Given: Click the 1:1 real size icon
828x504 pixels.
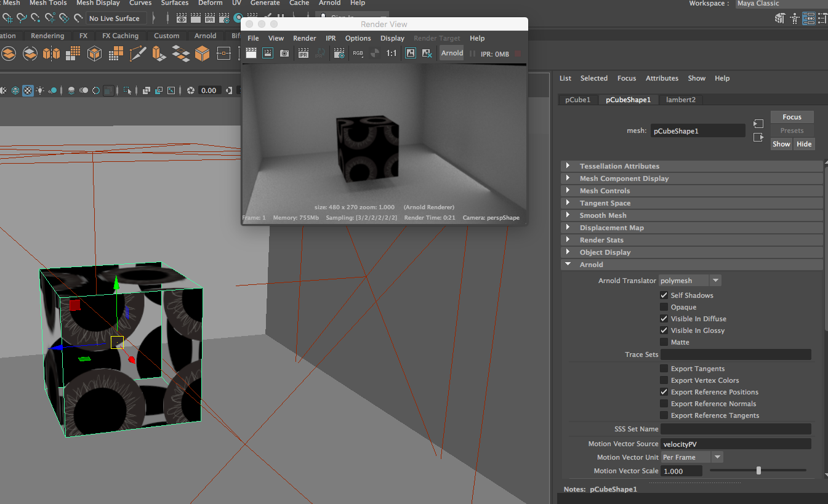Looking at the screenshot, I should (x=392, y=54).
